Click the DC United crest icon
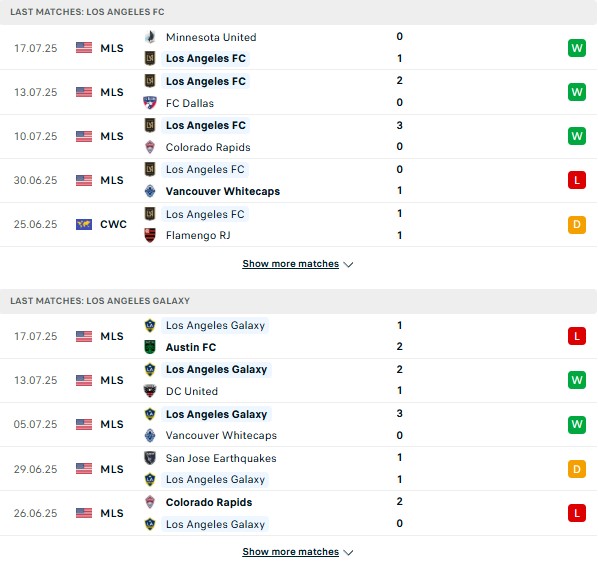This screenshot has height=568, width=598. pos(150,391)
